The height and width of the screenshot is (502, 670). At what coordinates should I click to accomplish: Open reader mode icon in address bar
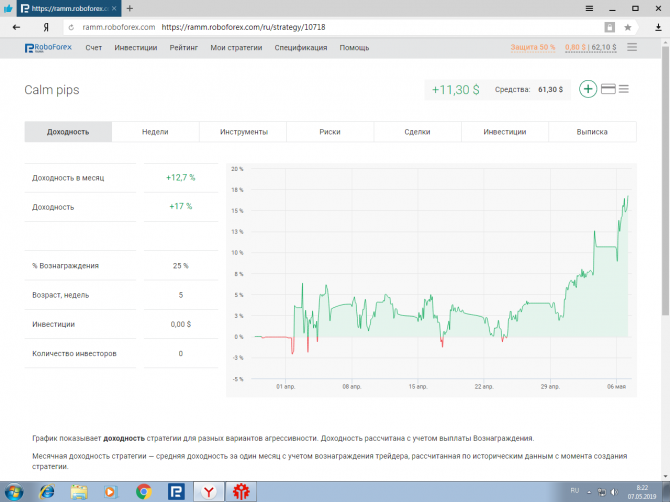610,27
